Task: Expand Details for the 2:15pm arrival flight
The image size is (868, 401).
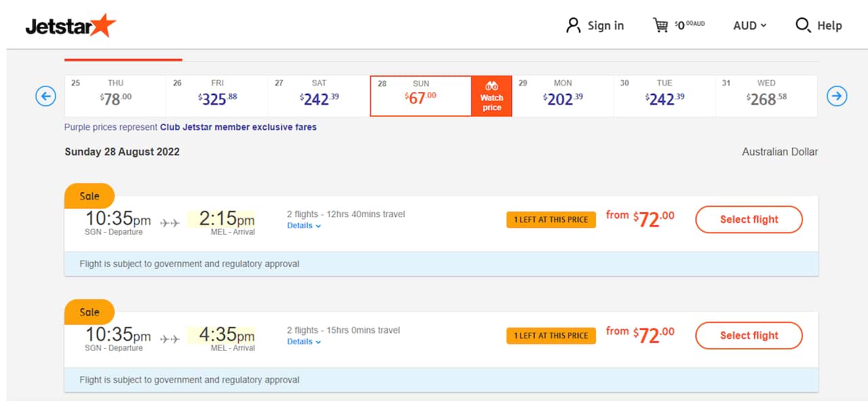Action: 304,226
